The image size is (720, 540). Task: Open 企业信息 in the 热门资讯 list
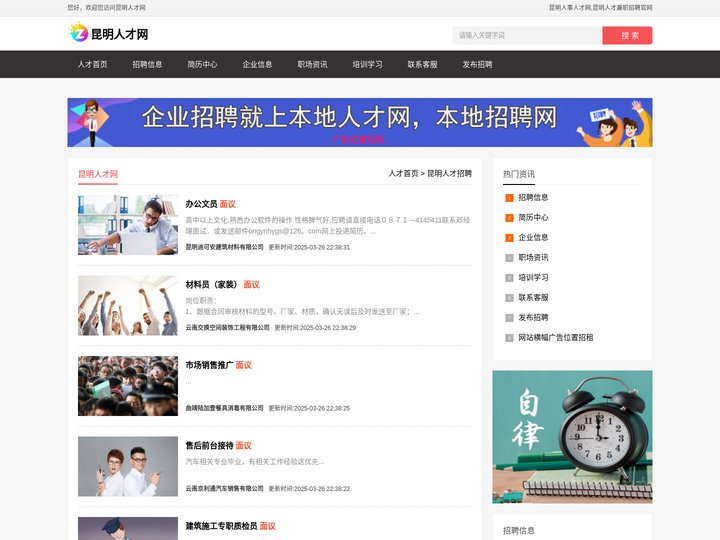tap(533, 237)
